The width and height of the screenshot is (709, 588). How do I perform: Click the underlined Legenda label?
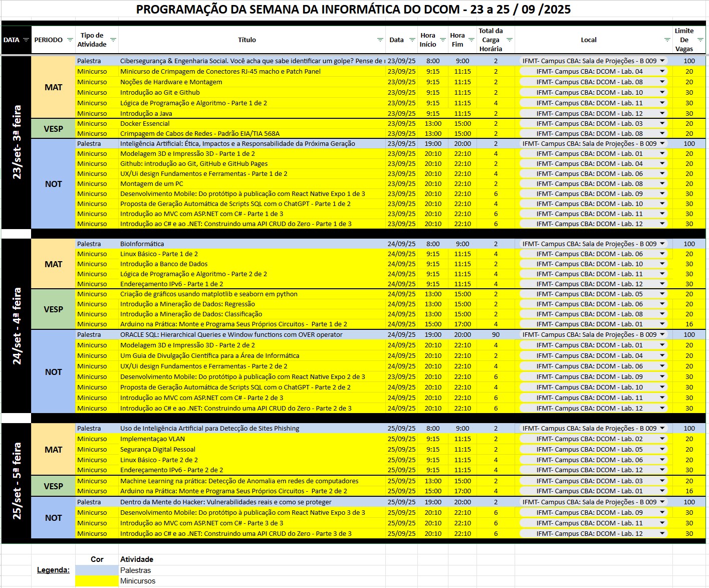(x=53, y=570)
